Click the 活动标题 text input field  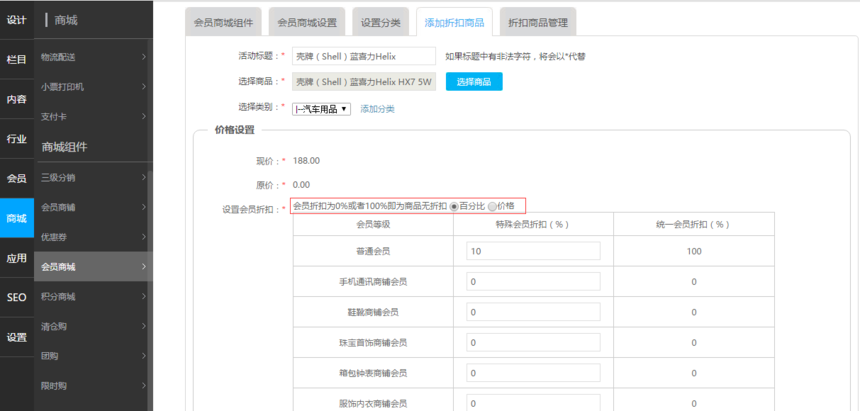(364, 57)
